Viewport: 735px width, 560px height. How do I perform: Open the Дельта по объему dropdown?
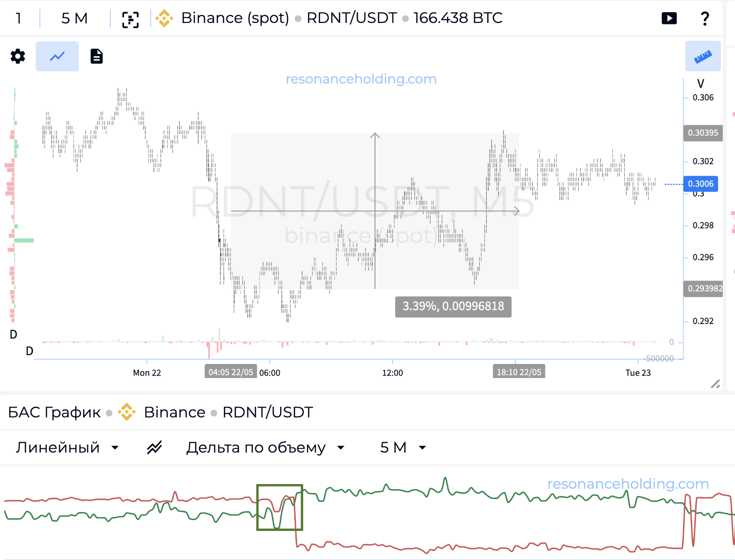[x=266, y=447]
